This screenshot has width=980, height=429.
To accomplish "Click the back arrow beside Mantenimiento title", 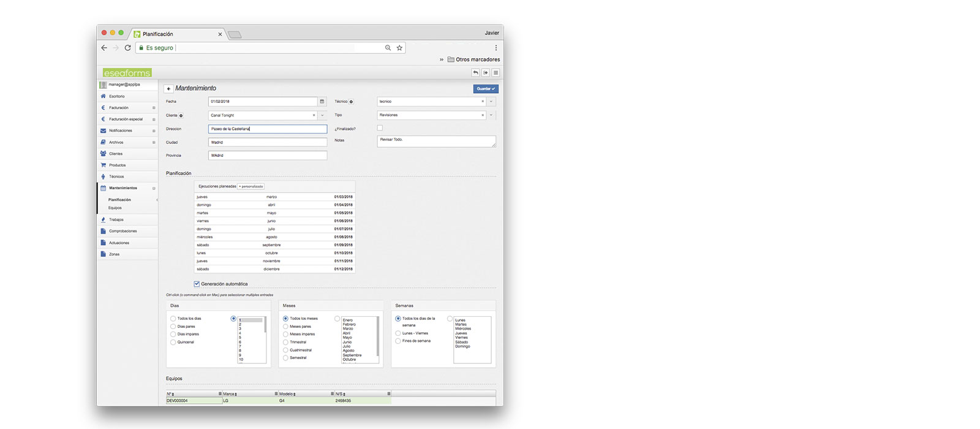I will click(168, 89).
